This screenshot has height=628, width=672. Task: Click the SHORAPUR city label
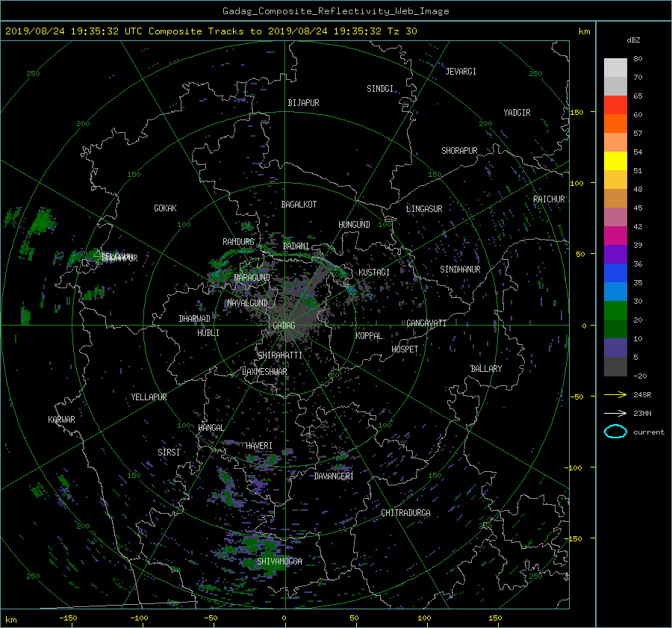(459, 151)
